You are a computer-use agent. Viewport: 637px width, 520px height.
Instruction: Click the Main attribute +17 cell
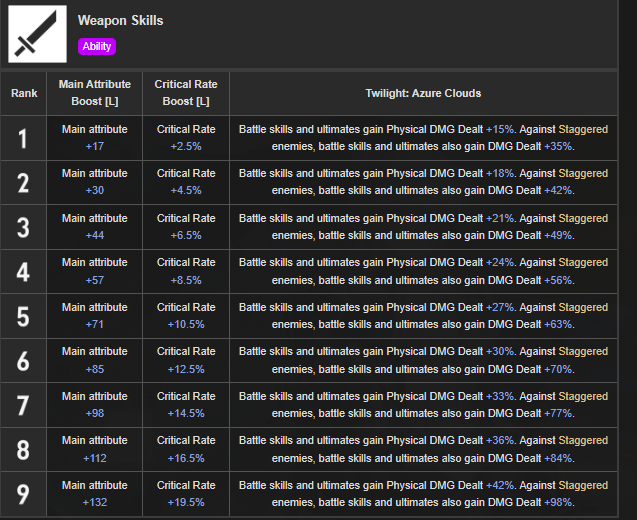(95, 138)
